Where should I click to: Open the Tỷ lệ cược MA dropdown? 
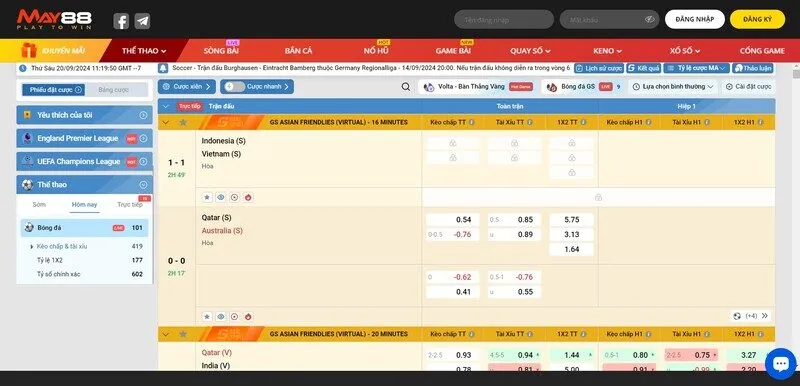pyautogui.click(x=696, y=68)
